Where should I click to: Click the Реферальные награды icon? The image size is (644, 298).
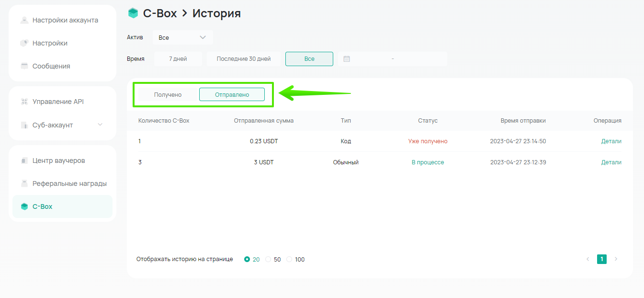tap(24, 183)
